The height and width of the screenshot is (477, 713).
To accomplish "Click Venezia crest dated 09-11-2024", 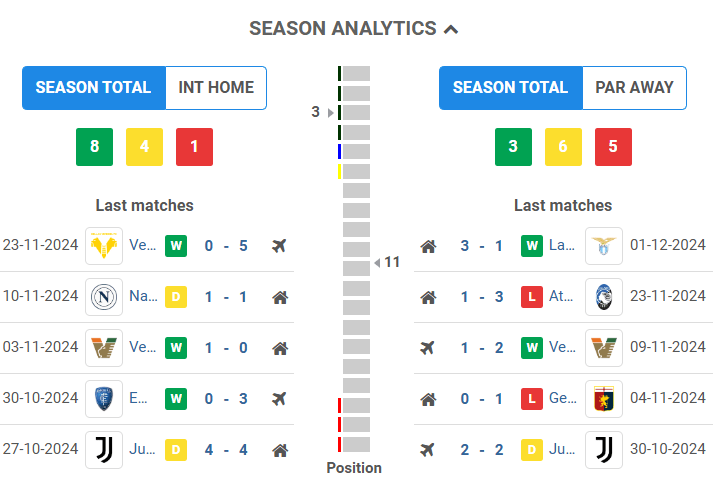I will coord(604,348).
